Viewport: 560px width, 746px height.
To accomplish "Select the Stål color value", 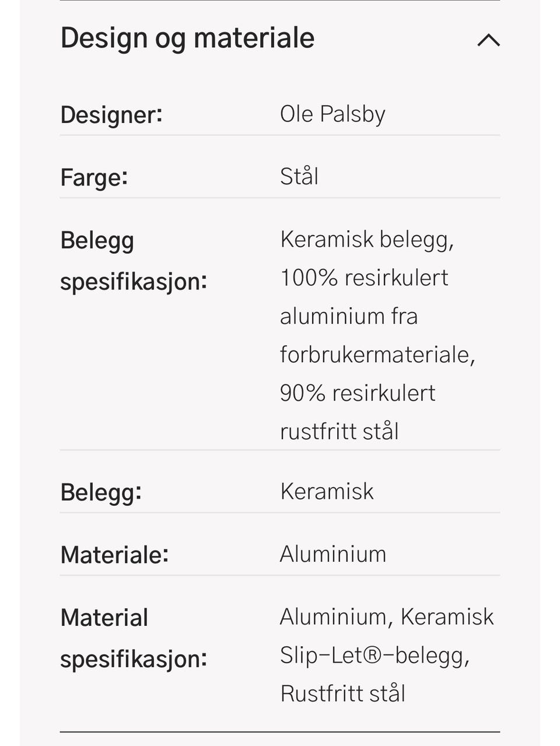I will [x=299, y=176].
